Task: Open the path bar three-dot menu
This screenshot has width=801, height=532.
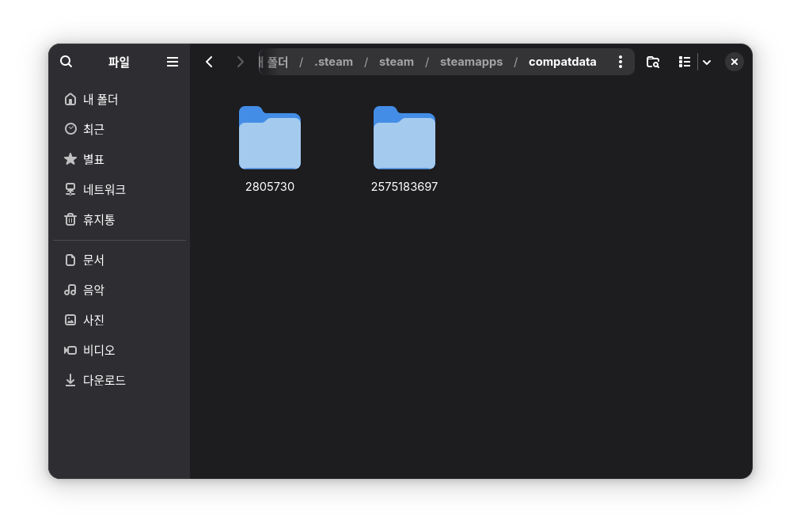Action: point(620,62)
